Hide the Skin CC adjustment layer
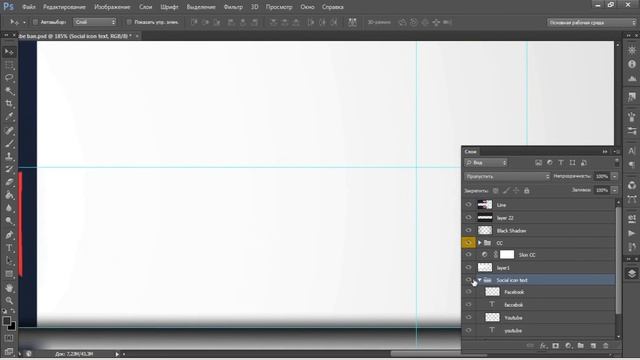This screenshot has height=360, width=640. point(469,255)
